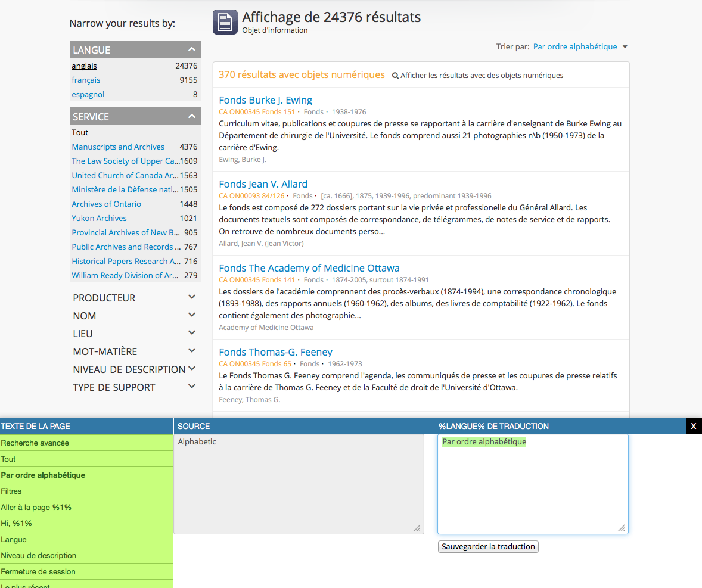Open Fonds Jean V. Allard record
The height and width of the screenshot is (588, 702).
tap(263, 184)
